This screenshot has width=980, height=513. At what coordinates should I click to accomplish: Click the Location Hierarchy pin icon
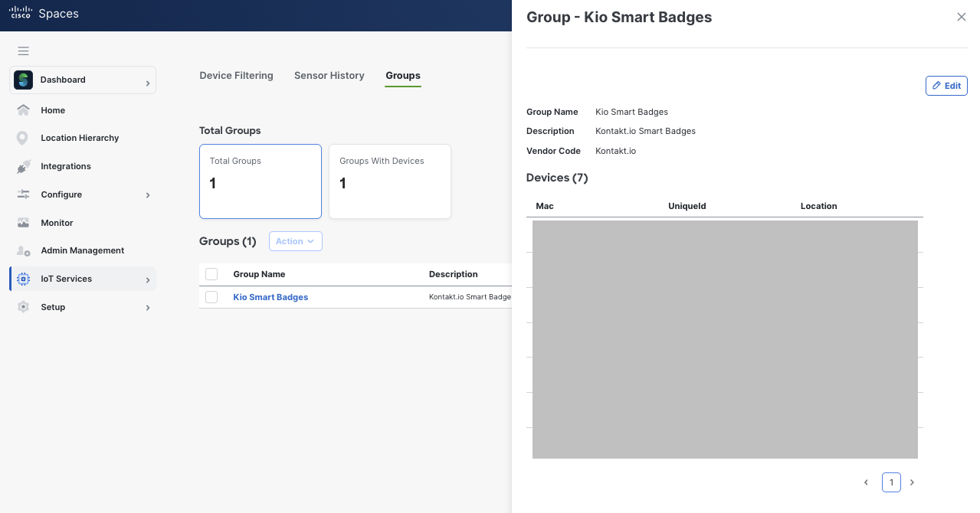(23, 139)
